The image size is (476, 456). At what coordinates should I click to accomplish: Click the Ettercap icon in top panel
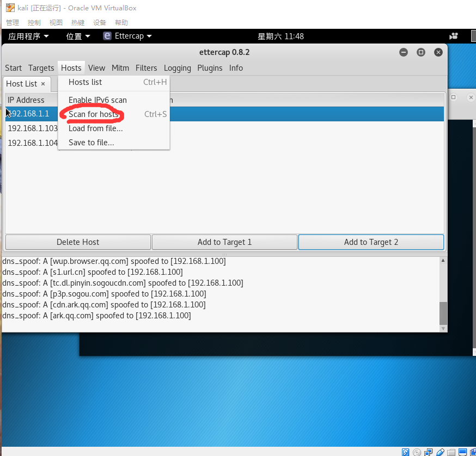pos(107,36)
